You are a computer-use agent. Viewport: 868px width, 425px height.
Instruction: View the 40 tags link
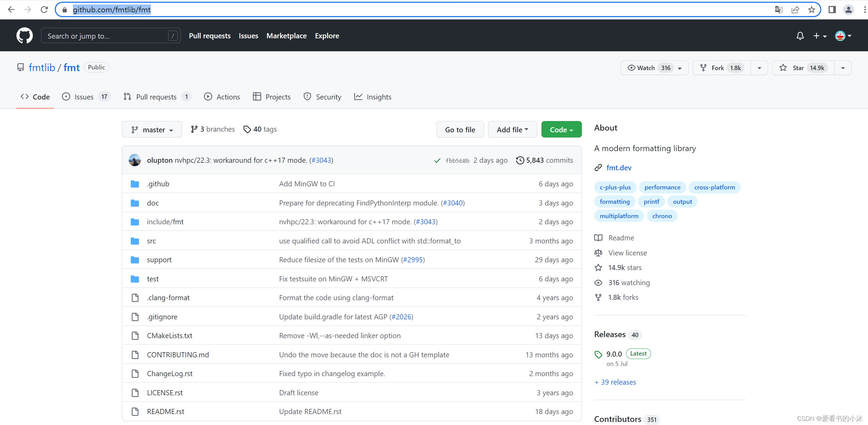click(x=260, y=129)
